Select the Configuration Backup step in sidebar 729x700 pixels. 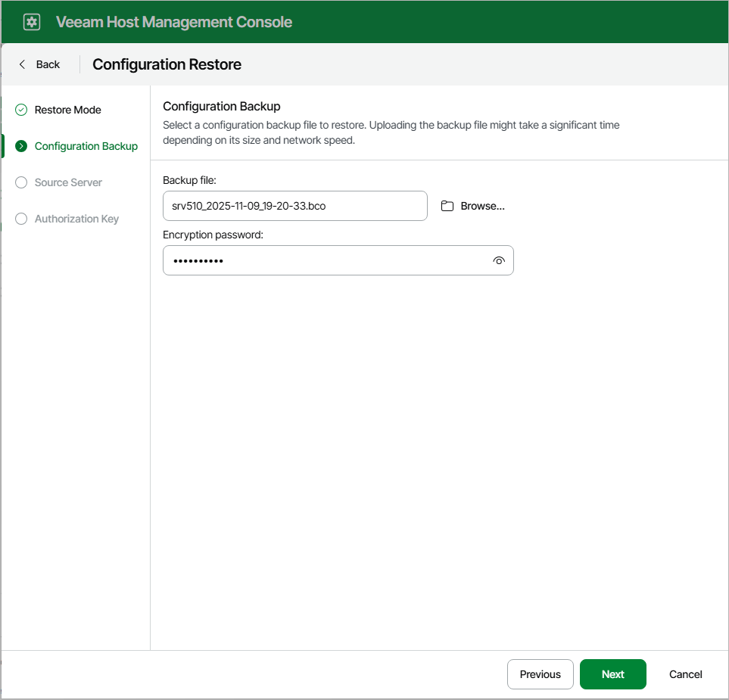click(x=86, y=146)
